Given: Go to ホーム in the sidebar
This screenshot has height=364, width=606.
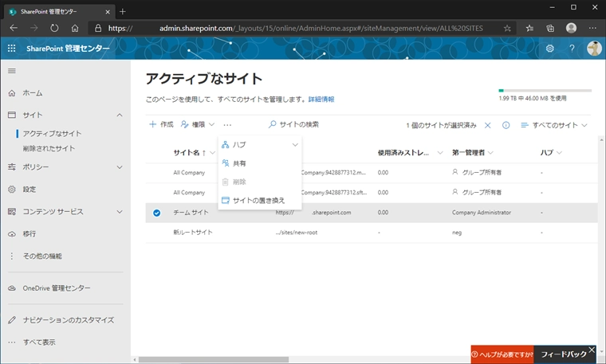Looking at the screenshot, I should (x=32, y=93).
